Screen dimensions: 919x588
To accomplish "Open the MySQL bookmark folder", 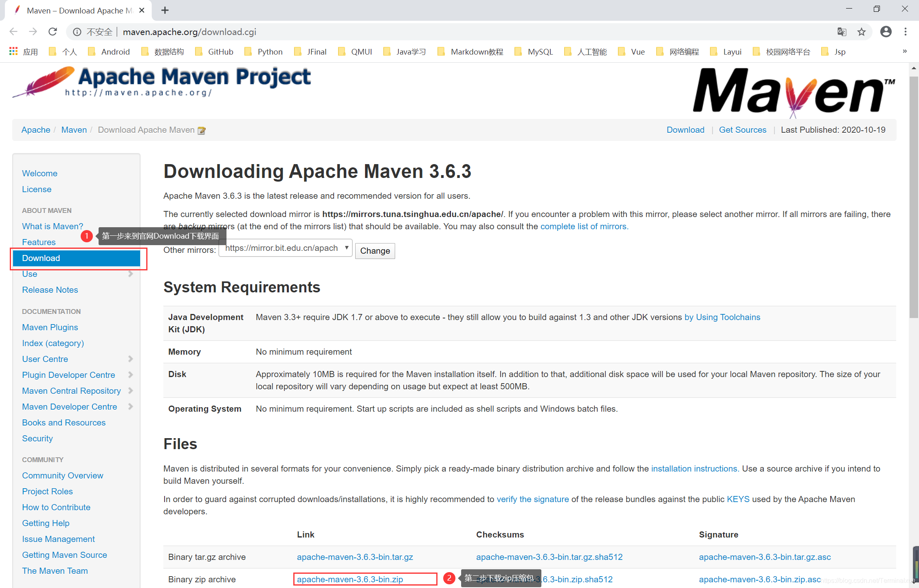I will click(534, 52).
